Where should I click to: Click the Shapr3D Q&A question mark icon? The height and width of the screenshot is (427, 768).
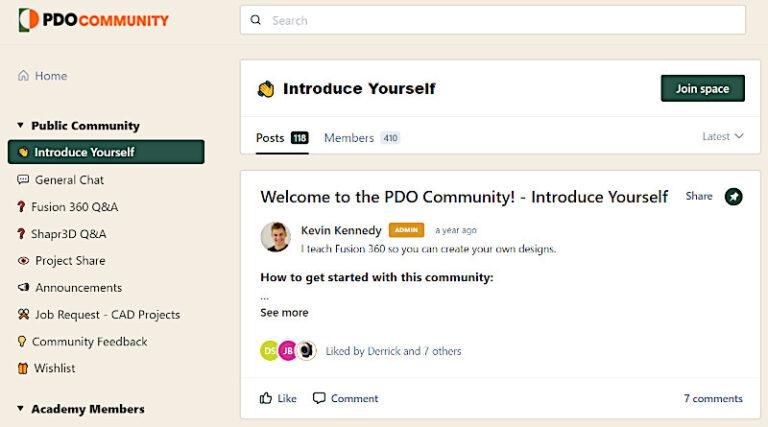point(21,234)
